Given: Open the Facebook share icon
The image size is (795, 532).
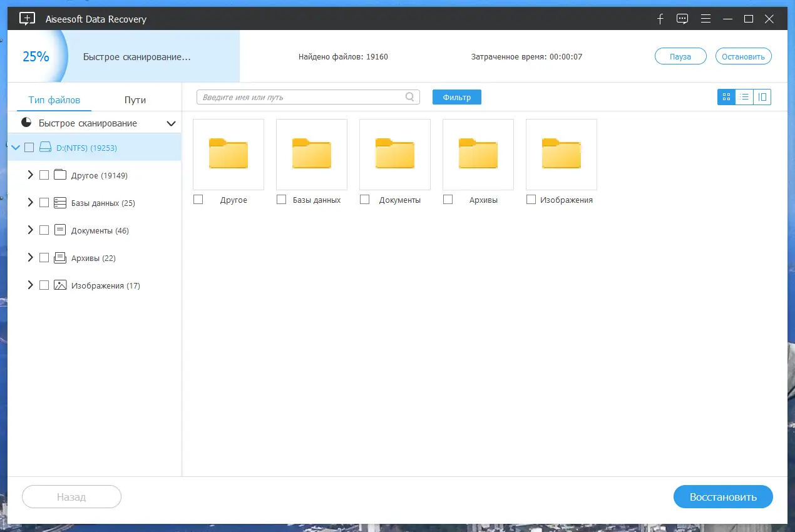Looking at the screenshot, I should point(660,19).
